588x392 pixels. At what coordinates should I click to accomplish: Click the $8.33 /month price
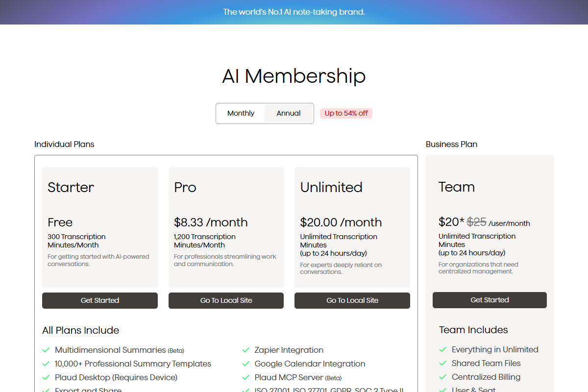click(x=211, y=222)
